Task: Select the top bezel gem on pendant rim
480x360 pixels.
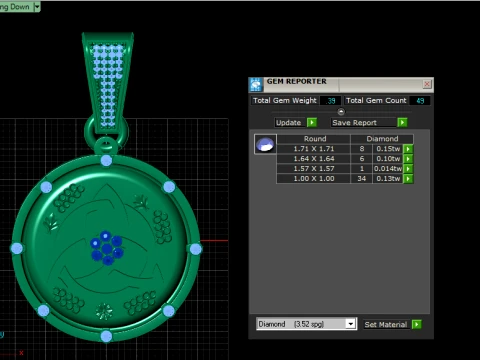Action: 106,160
